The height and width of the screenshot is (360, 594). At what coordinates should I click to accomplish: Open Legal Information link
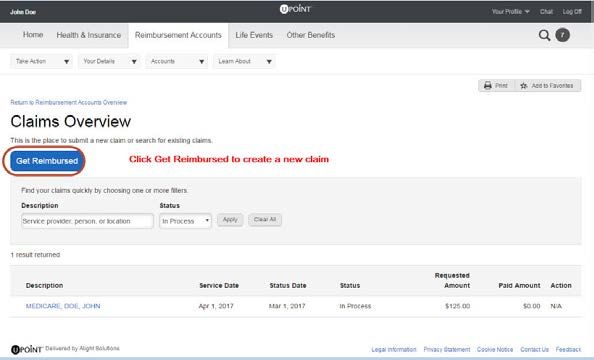tap(394, 349)
